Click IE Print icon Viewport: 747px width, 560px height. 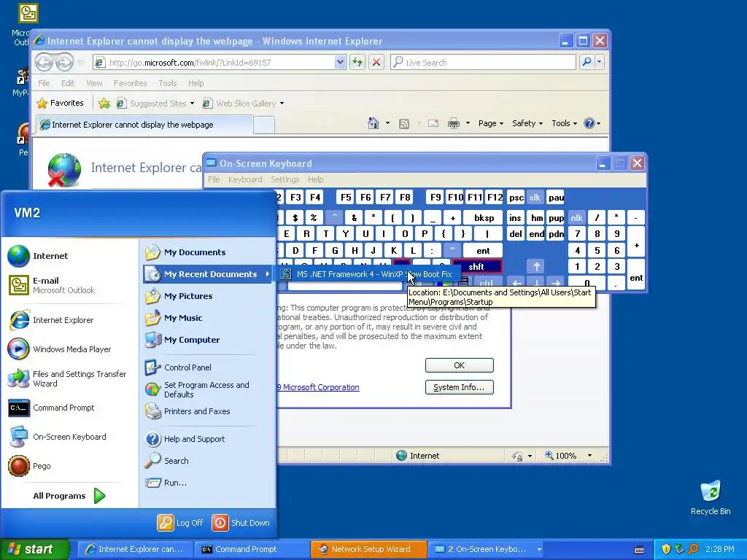coord(454,123)
